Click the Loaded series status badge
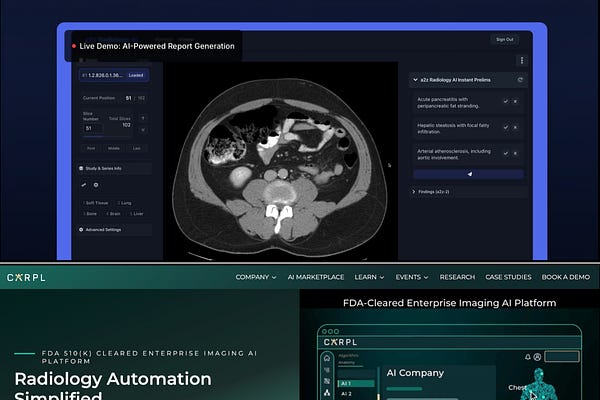 (x=136, y=75)
